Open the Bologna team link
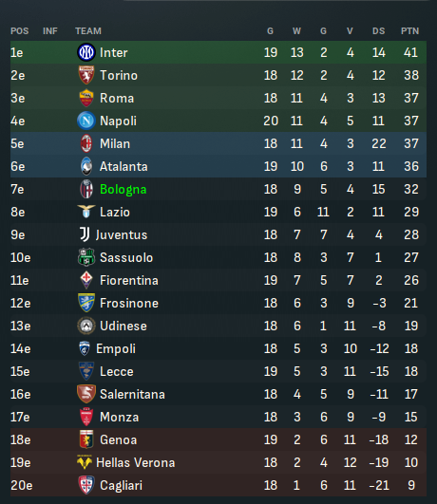The height and width of the screenshot is (504, 437). (123, 189)
